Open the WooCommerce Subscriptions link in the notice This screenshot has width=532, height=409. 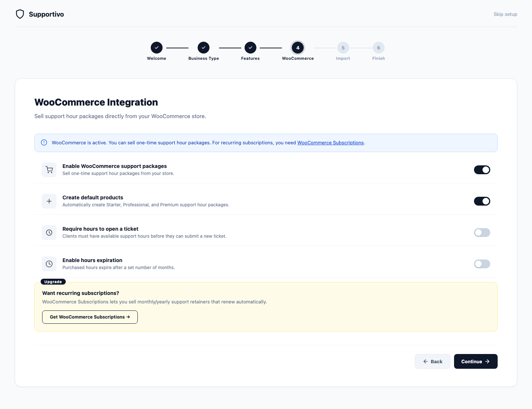(x=330, y=142)
